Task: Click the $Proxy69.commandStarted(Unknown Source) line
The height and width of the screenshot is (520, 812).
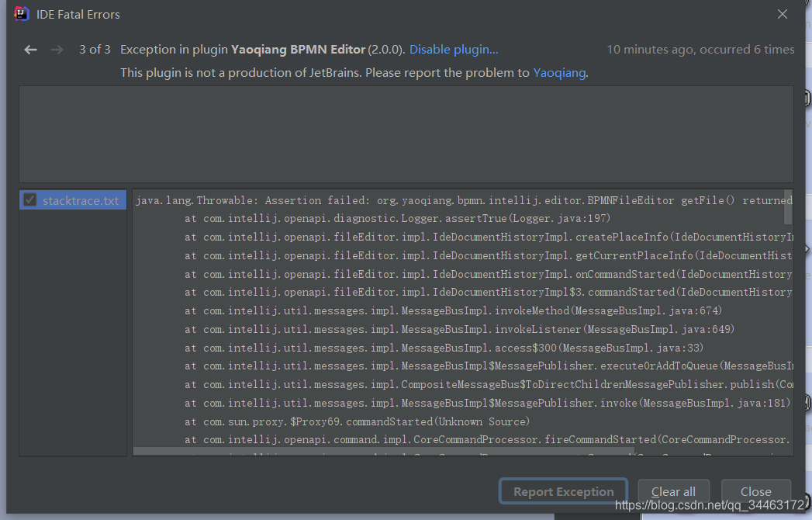Action: click(x=357, y=421)
